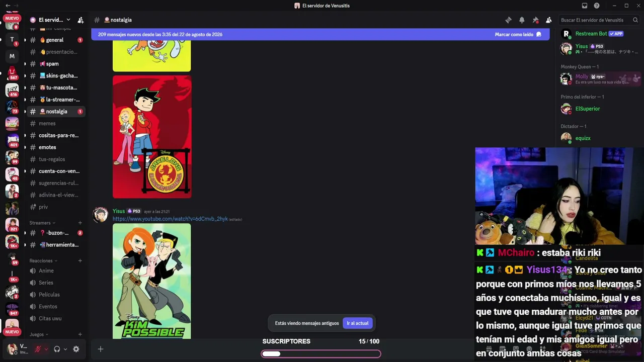Open the Jake Long image

coord(152,137)
